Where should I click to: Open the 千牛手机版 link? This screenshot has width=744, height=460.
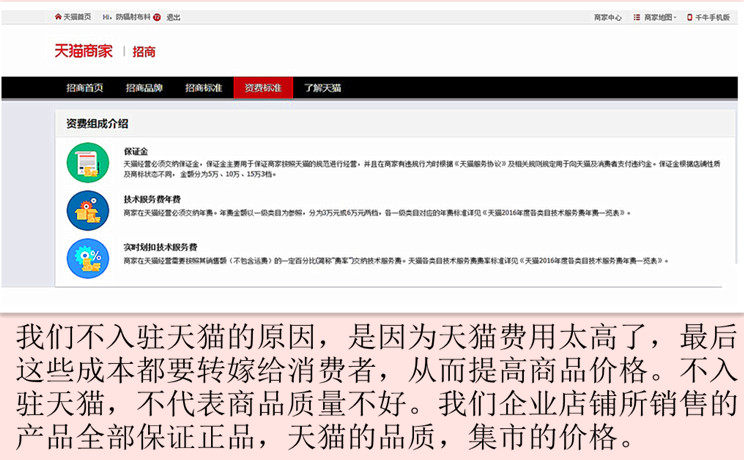coord(713,17)
